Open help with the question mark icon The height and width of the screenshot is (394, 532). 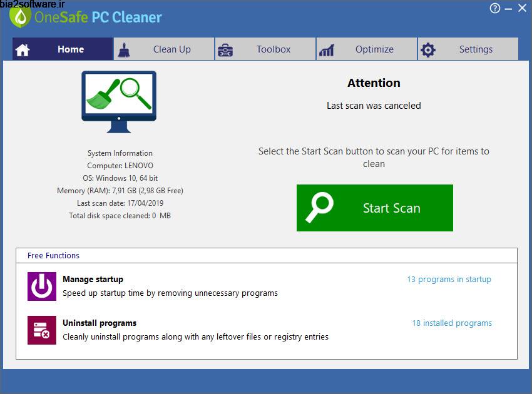coord(494,8)
